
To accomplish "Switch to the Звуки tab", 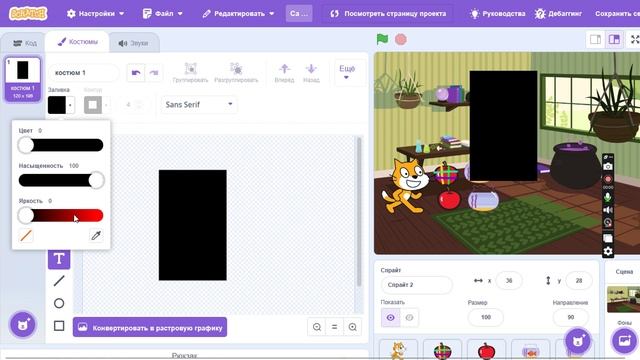I will tap(133, 43).
